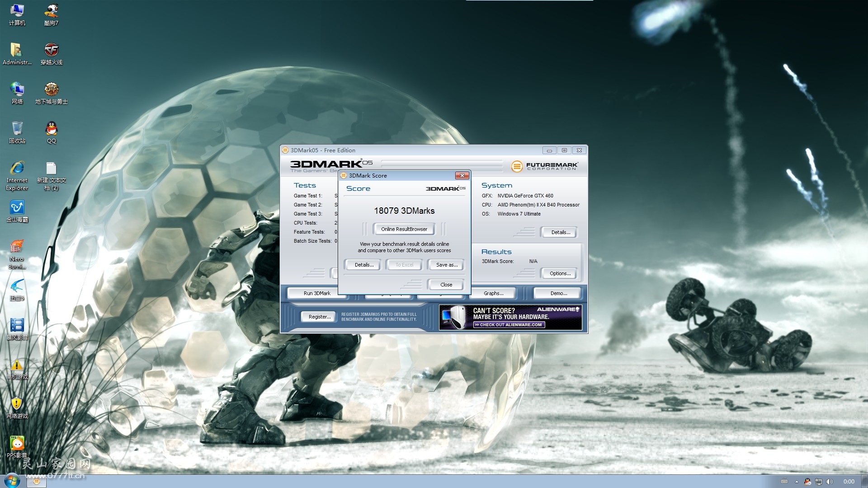Open the Results Options... button
Viewport: 868px width, 488px height.
(560, 273)
